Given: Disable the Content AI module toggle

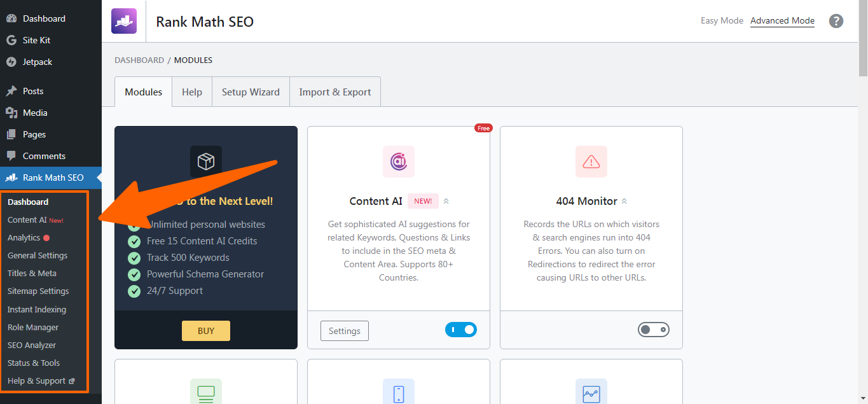Looking at the screenshot, I should 461,330.
